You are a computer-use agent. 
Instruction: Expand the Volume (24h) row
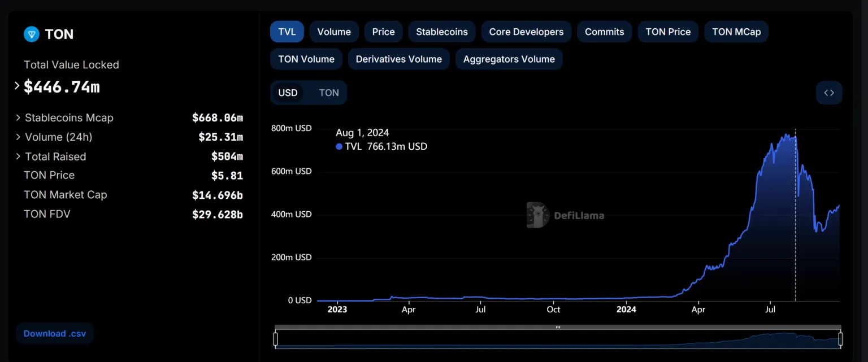tap(19, 137)
